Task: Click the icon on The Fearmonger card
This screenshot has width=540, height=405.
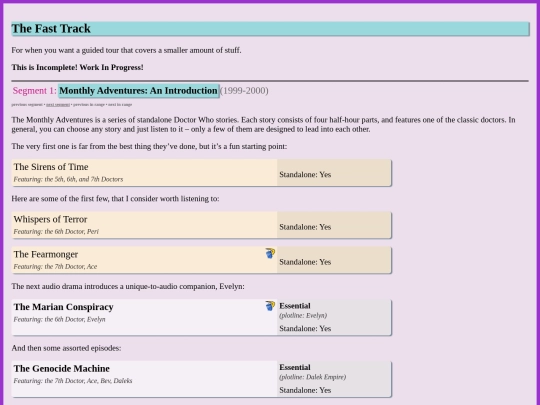Action: point(270,253)
